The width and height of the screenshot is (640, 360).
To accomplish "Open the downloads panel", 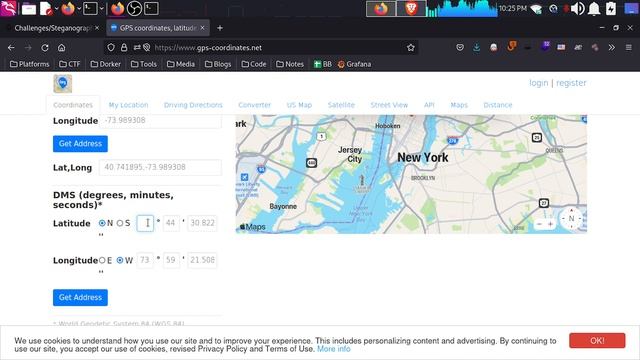I will pyautogui.click(x=476, y=47).
